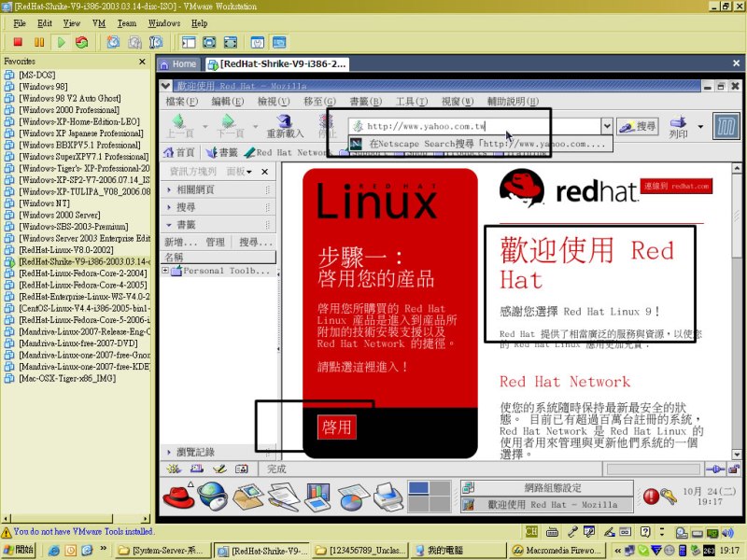Click the VMware Reset icon
This screenshot has height=560, width=747.
click(x=82, y=42)
